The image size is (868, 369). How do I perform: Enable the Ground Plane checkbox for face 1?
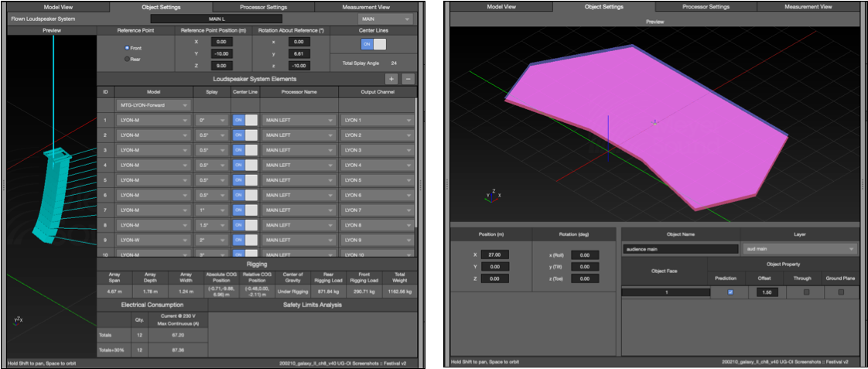pos(841,292)
